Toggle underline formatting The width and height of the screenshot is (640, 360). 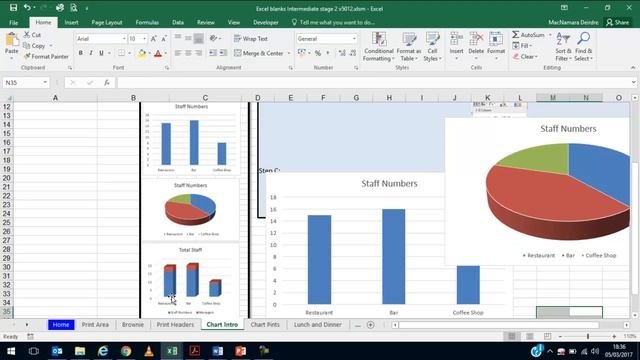point(101,53)
